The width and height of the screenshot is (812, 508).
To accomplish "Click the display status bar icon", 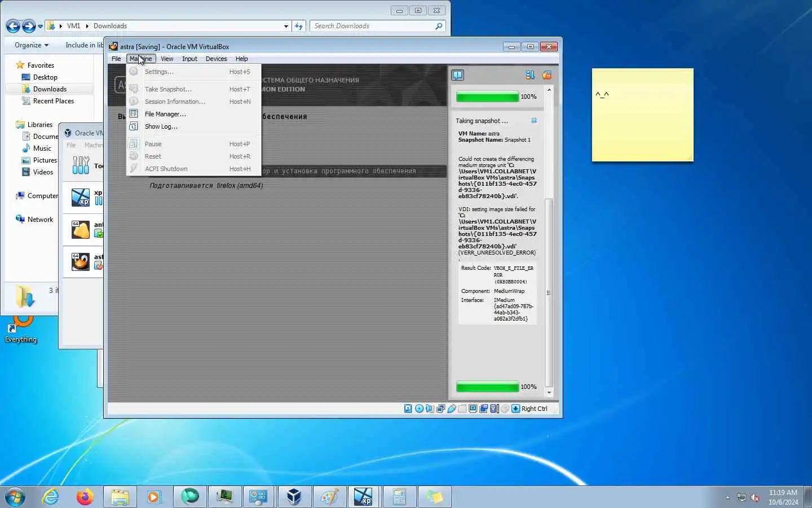I will 473,409.
